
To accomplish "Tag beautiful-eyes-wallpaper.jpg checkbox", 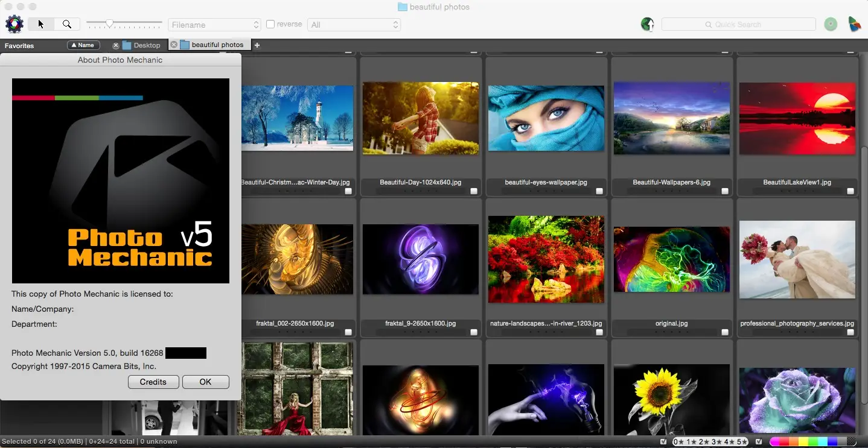I will point(599,191).
